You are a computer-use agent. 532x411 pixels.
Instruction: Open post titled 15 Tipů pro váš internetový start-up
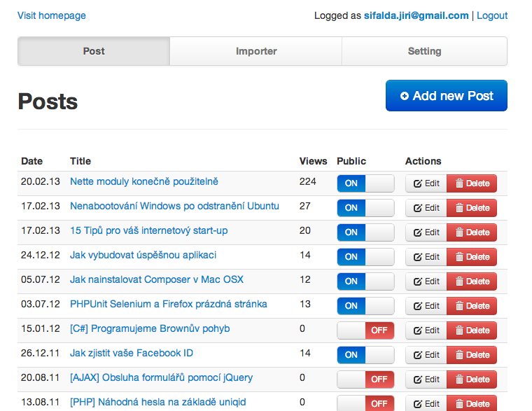pos(148,230)
